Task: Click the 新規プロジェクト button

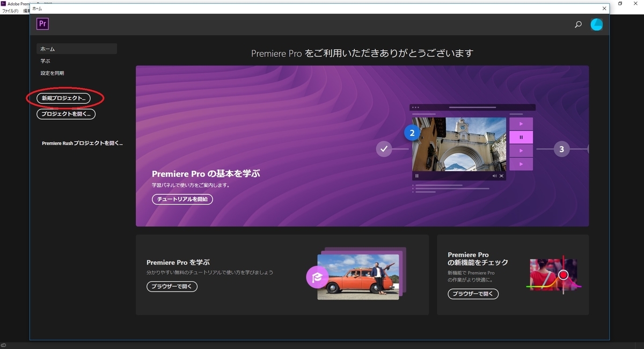Action: pos(63,98)
